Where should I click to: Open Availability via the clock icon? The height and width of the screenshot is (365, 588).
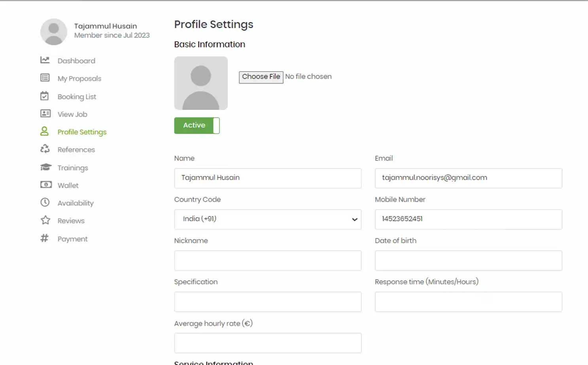[45, 202]
